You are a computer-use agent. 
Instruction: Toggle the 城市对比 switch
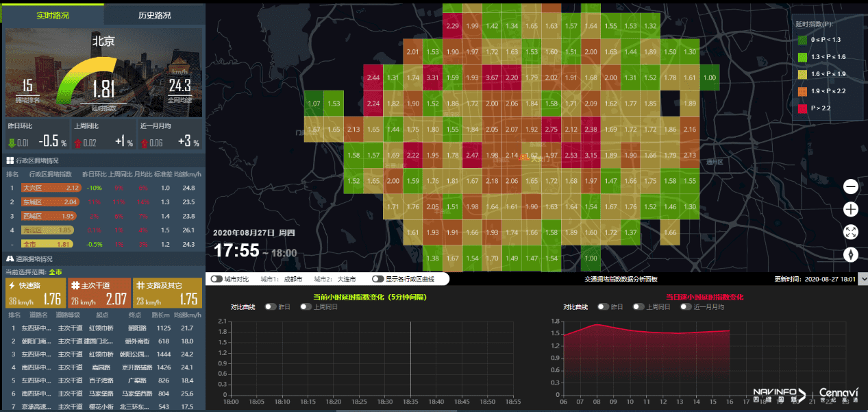coord(216,280)
